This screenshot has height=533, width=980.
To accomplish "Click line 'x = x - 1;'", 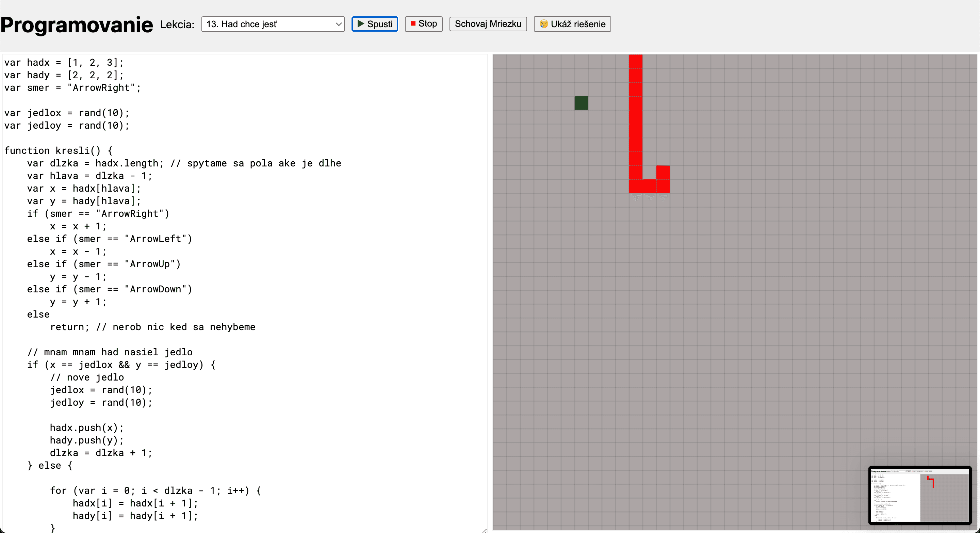I will point(78,251).
